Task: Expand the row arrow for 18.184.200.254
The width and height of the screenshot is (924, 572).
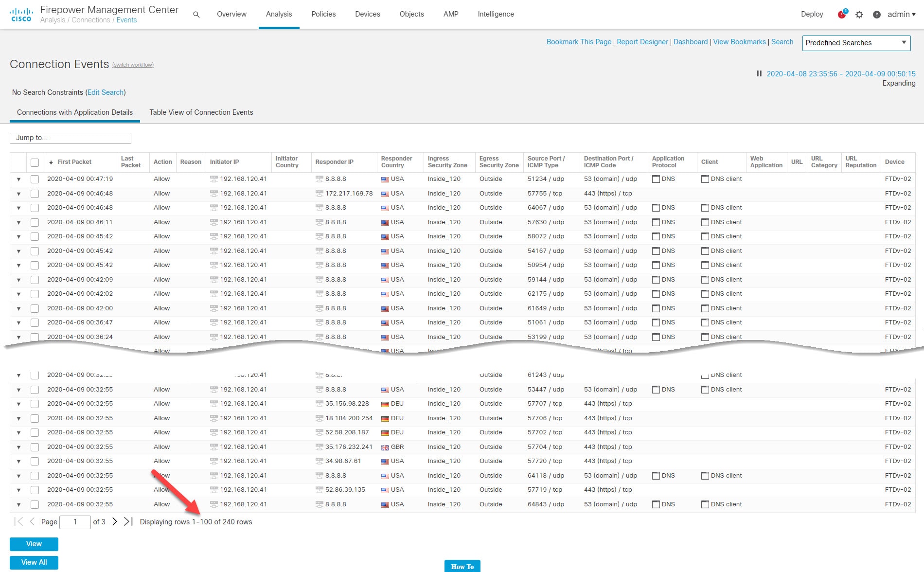Action: [x=18, y=419]
